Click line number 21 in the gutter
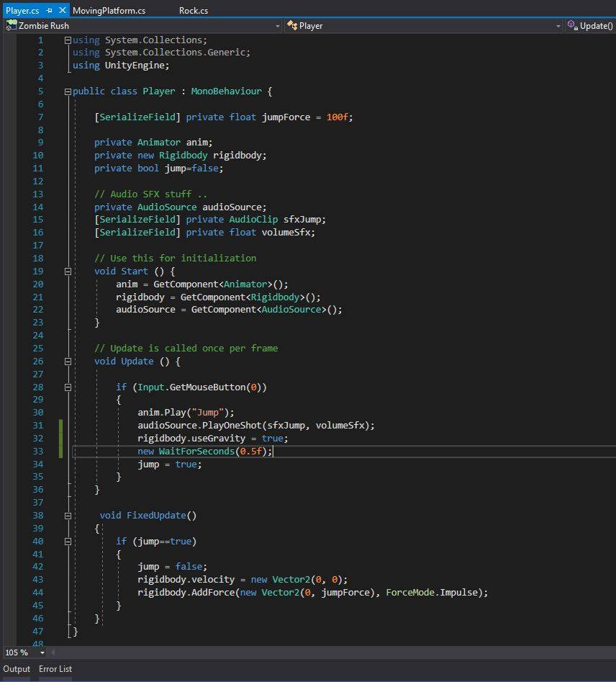616x682 pixels. click(x=38, y=297)
